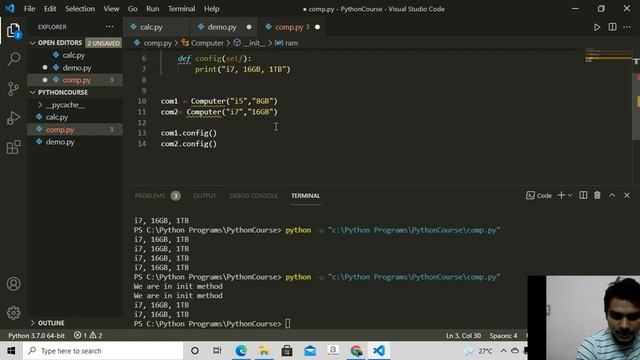Open the Run and Debug view
This screenshot has height=360, width=640.
tap(13, 118)
